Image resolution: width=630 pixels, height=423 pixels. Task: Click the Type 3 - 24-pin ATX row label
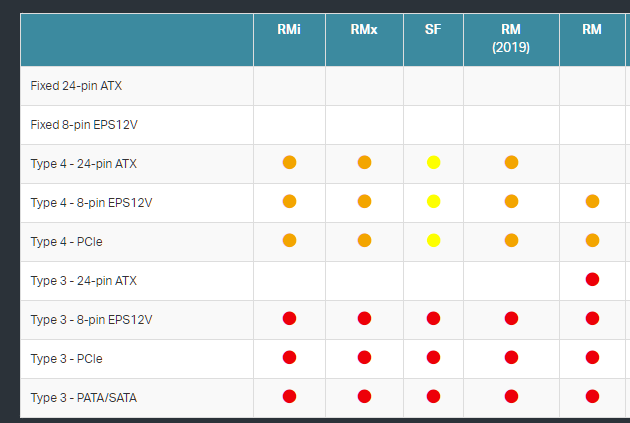(x=84, y=280)
